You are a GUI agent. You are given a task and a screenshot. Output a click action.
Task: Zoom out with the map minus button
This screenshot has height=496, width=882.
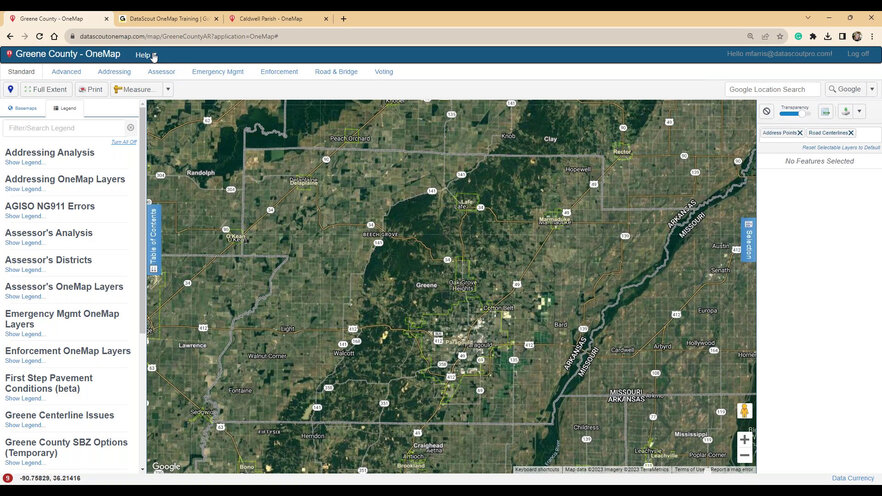744,455
